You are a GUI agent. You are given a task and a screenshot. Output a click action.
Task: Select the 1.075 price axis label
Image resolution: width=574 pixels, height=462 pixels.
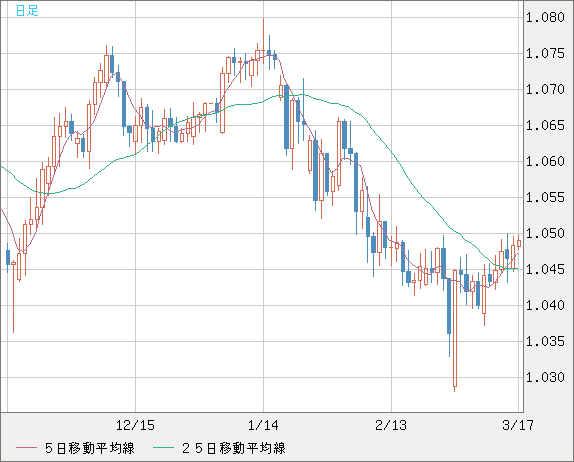coord(545,53)
